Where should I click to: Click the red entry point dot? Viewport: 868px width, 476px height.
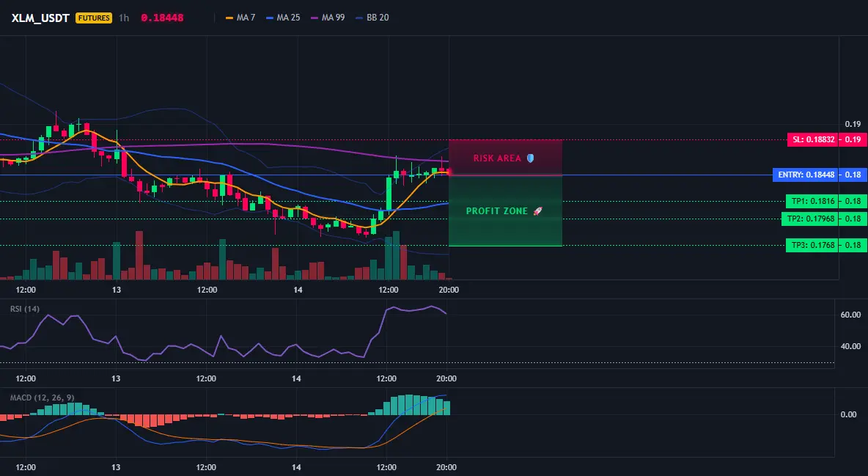pyautogui.click(x=449, y=172)
